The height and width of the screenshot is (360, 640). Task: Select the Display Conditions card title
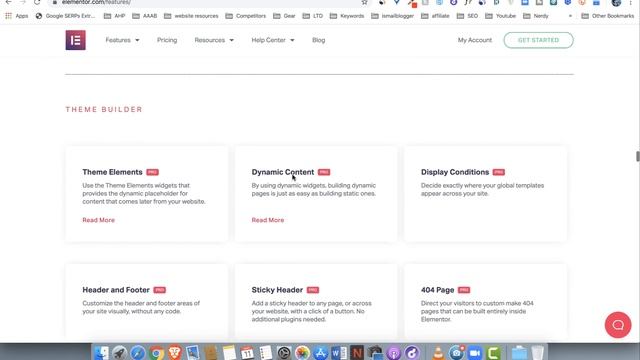pyautogui.click(x=455, y=172)
